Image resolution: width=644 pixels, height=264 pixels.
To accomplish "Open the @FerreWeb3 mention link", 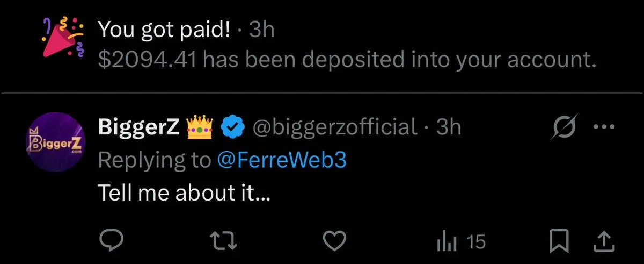I will [x=282, y=160].
